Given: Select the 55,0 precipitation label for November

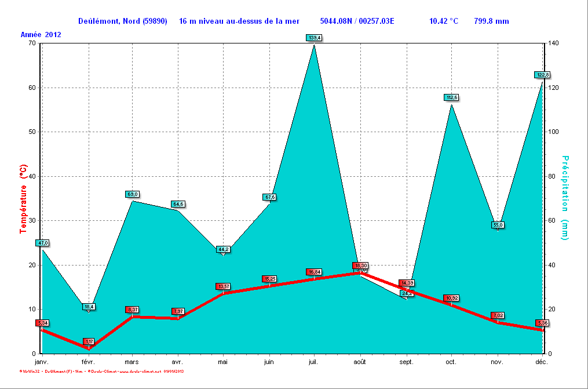Looking at the screenshot, I should point(498,225).
